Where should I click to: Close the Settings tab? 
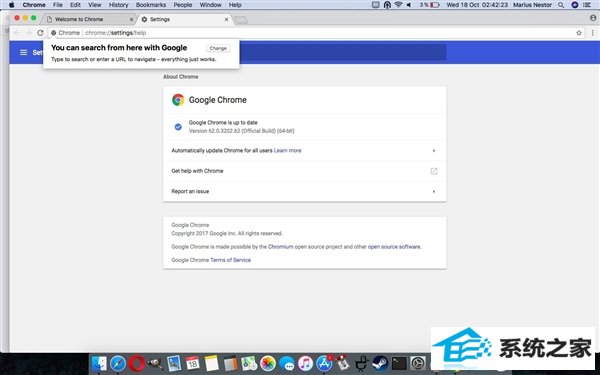(x=226, y=19)
